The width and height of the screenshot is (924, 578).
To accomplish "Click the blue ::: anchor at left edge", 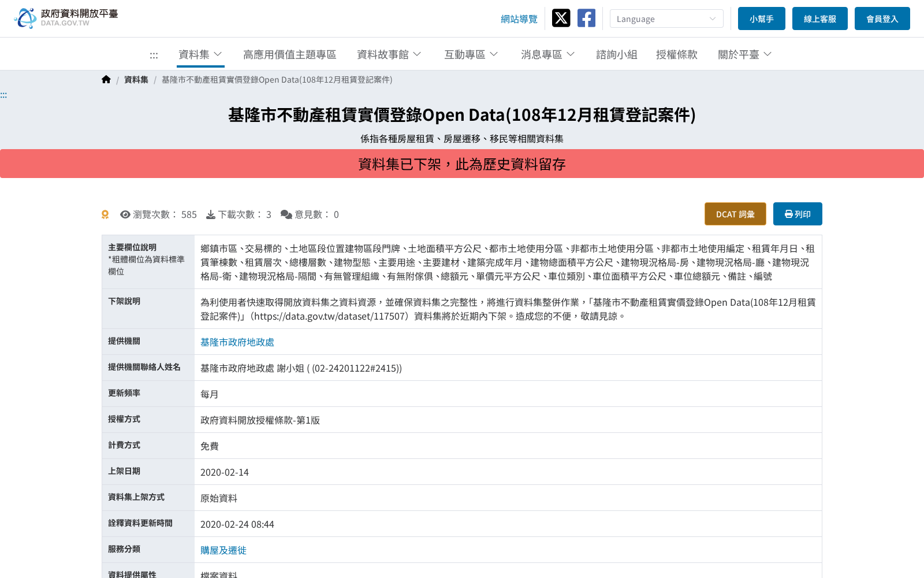I will pyautogui.click(x=3, y=95).
